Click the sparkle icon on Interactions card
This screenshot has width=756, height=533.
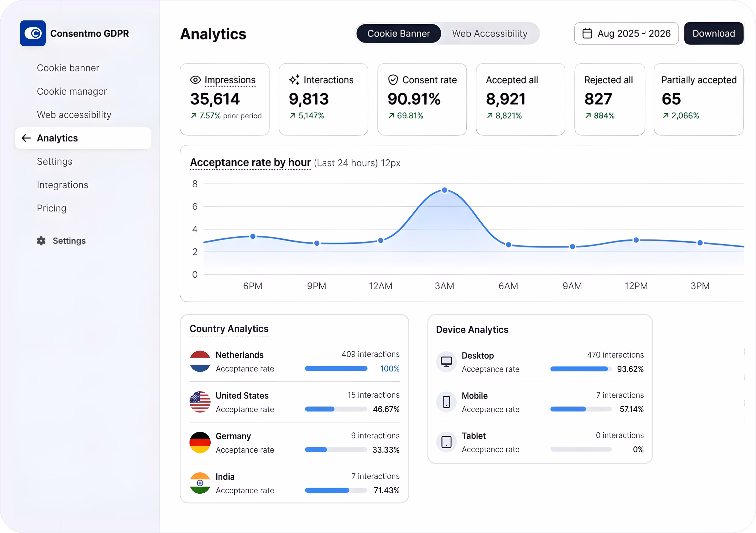[294, 80]
